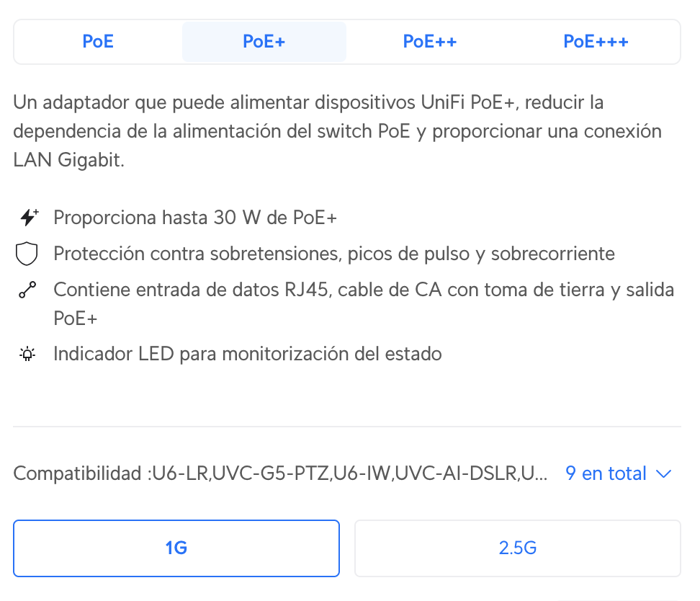
Task: Expand the compatibility list chevron
Action: (x=664, y=473)
